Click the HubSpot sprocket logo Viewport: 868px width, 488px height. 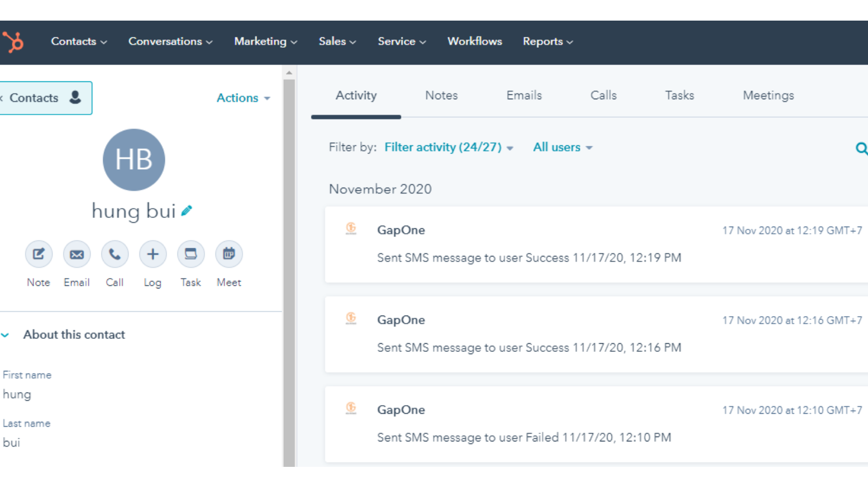click(x=14, y=42)
